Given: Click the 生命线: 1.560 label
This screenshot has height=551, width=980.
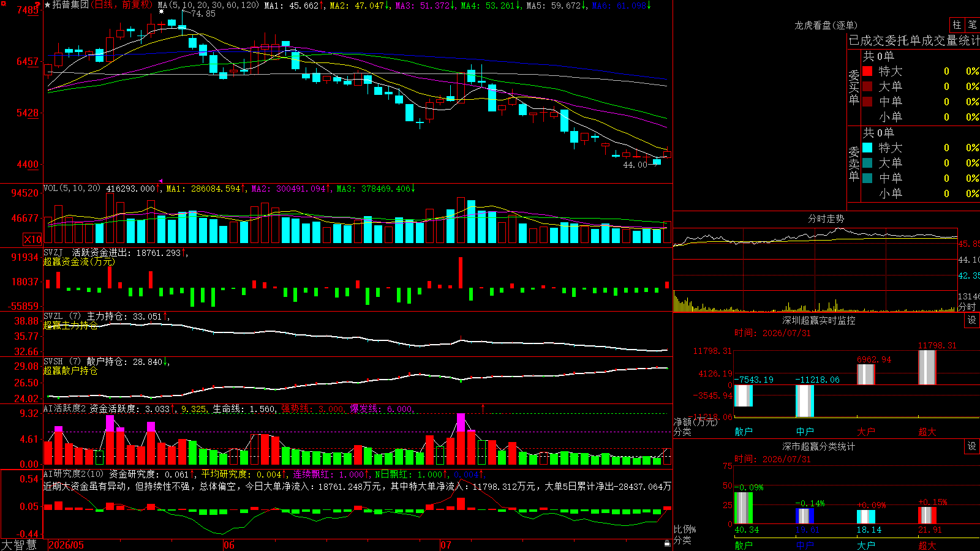Looking at the screenshot, I should tap(244, 408).
